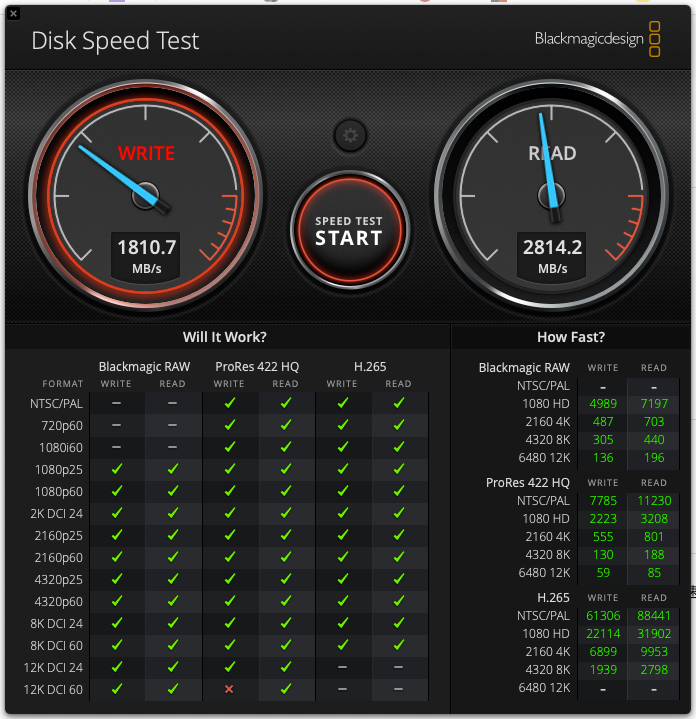Click the 12K DCI 60 Blackmagic RAW write checkmark

click(x=117, y=689)
